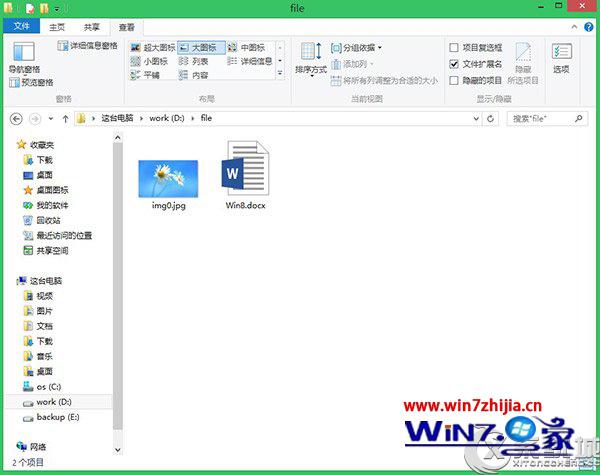Open 回收站 in the sidebar
The height and width of the screenshot is (475, 600).
pyautogui.click(x=42, y=220)
